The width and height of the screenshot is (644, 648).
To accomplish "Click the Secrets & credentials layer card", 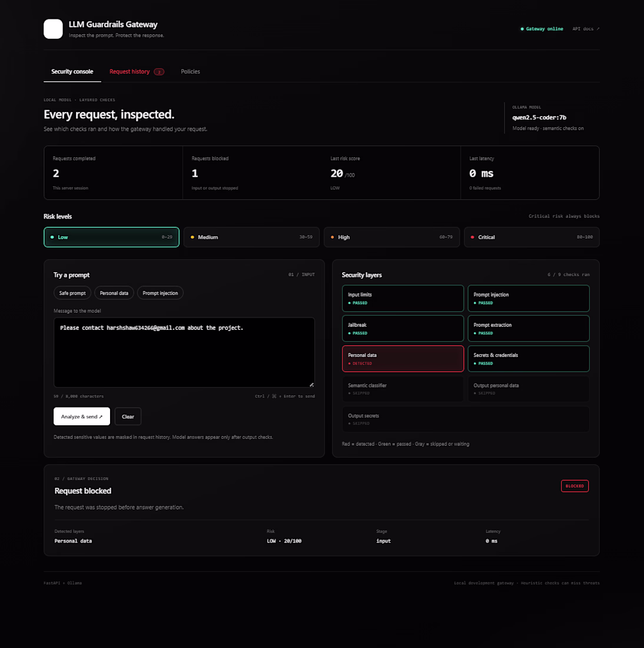I will (529, 359).
